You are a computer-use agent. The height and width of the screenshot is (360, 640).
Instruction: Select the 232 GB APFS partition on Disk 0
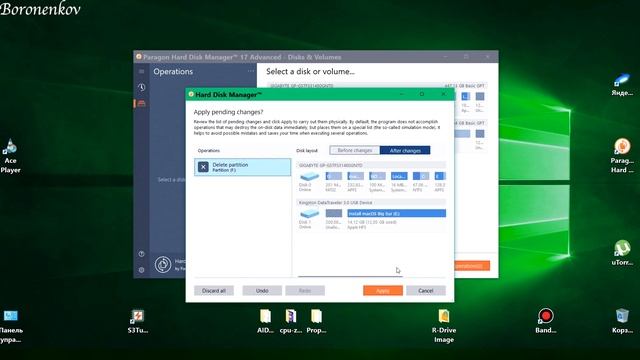(355, 176)
